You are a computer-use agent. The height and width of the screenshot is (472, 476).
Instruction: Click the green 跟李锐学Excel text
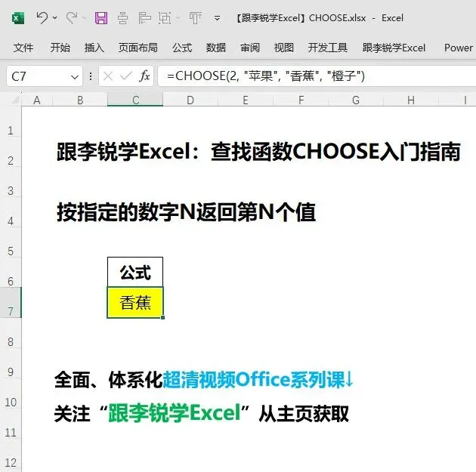175,412
